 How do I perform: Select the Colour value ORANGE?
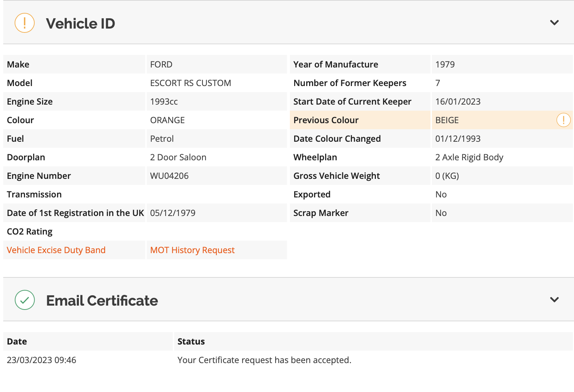167,120
